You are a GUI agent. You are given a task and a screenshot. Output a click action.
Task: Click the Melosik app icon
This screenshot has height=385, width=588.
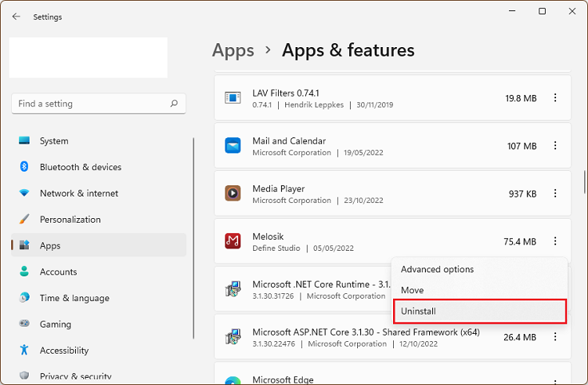click(x=232, y=241)
